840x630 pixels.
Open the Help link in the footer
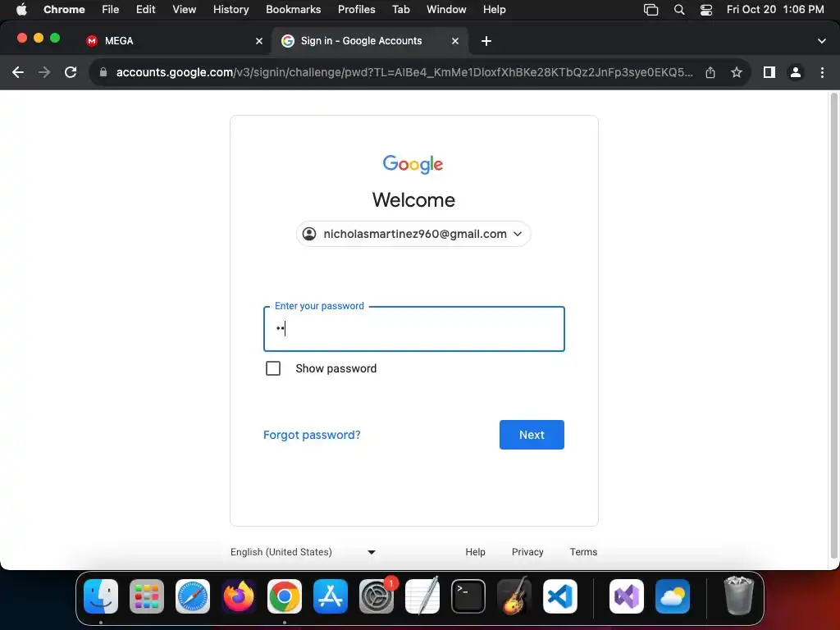pyautogui.click(x=475, y=552)
